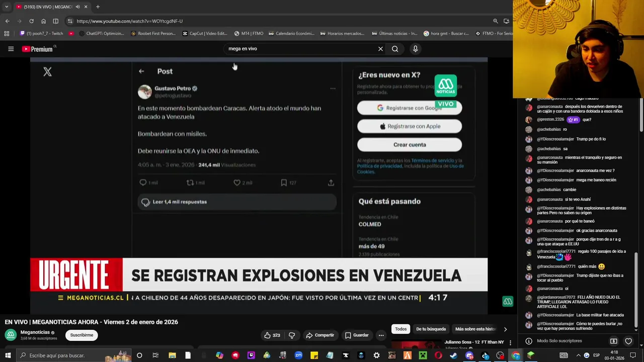The height and width of the screenshot is (362, 644).
Task: Open the 'Roobet First Person...' bookmark
Action: pyautogui.click(x=153, y=34)
